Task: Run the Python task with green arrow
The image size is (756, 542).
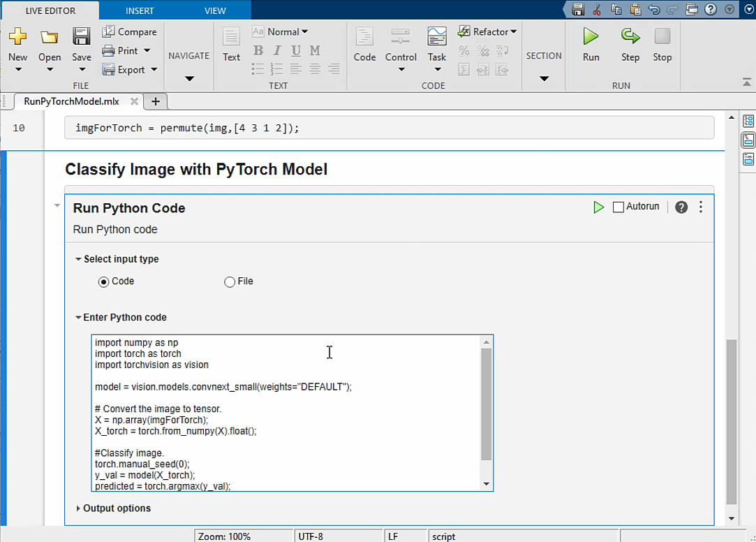Action: pos(598,207)
